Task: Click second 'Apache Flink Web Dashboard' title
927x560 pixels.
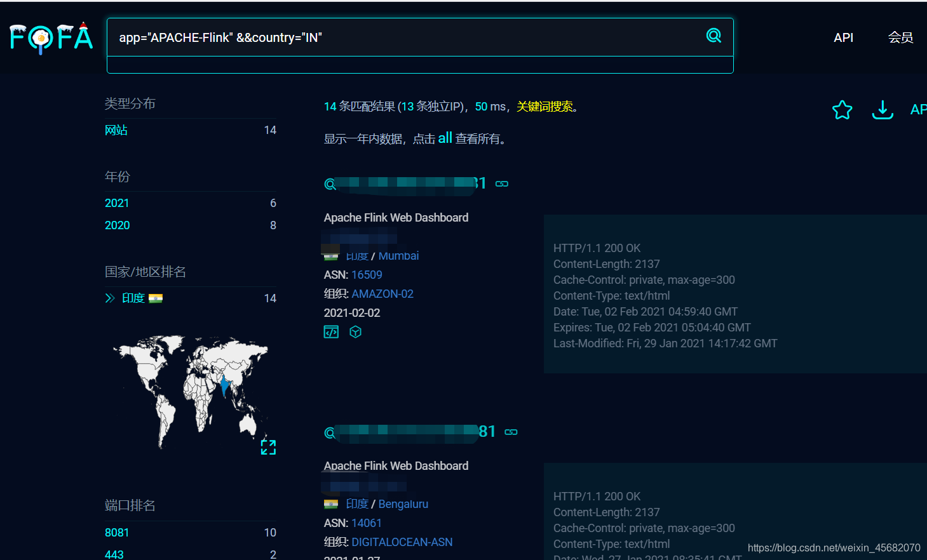Action: coord(396,466)
